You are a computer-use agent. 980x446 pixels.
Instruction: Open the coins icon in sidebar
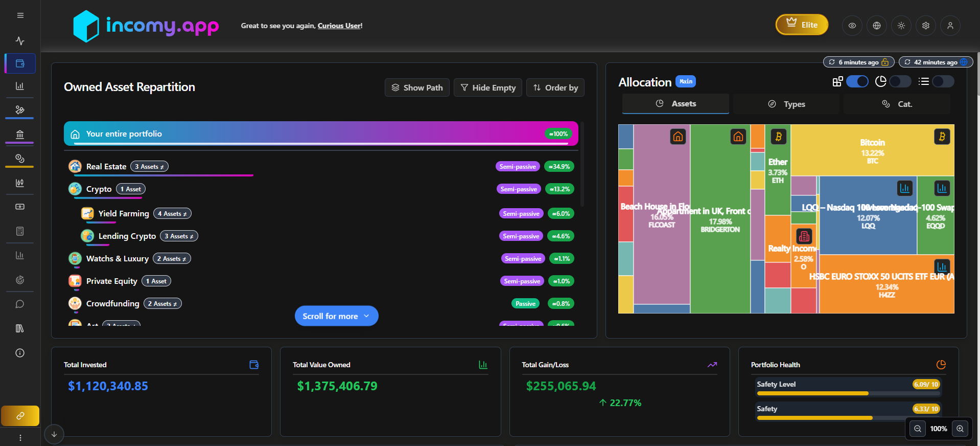point(20,158)
